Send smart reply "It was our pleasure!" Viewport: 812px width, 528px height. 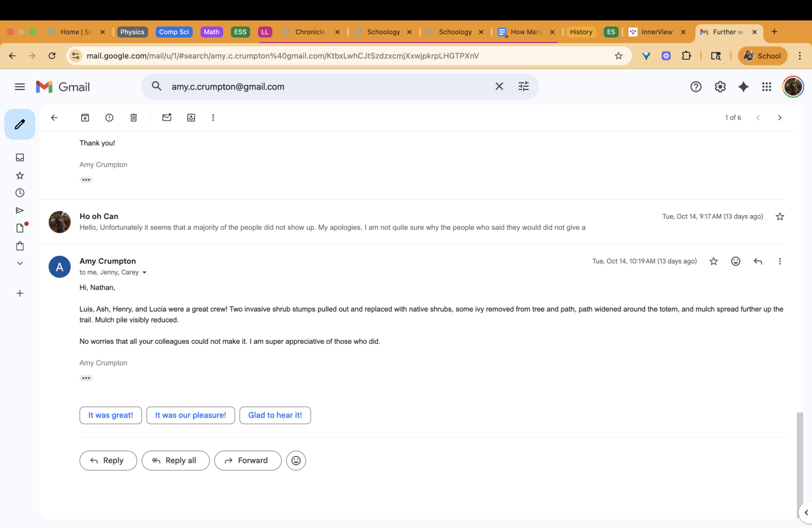click(190, 415)
